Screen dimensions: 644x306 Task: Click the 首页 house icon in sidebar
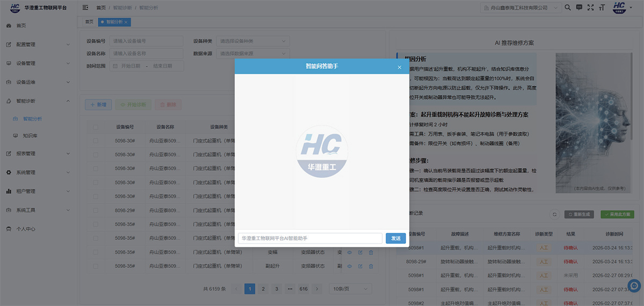[9, 26]
